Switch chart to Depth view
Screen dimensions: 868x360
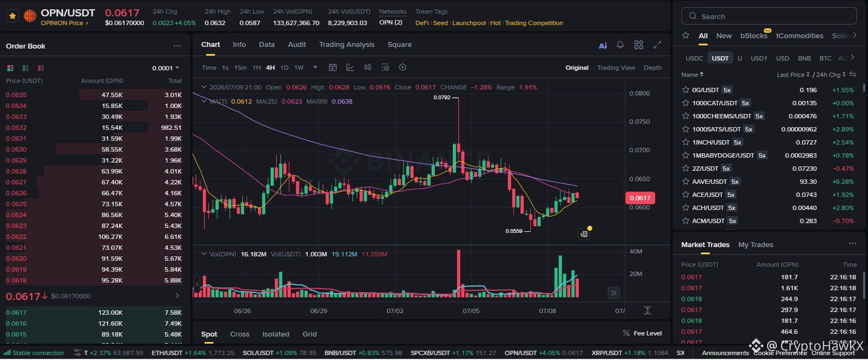point(653,68)
